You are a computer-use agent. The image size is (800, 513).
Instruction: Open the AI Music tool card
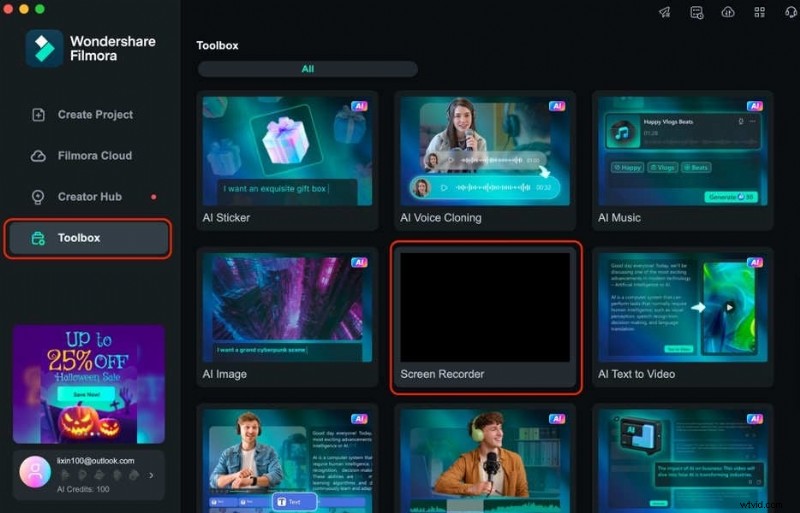click(684, 160)
